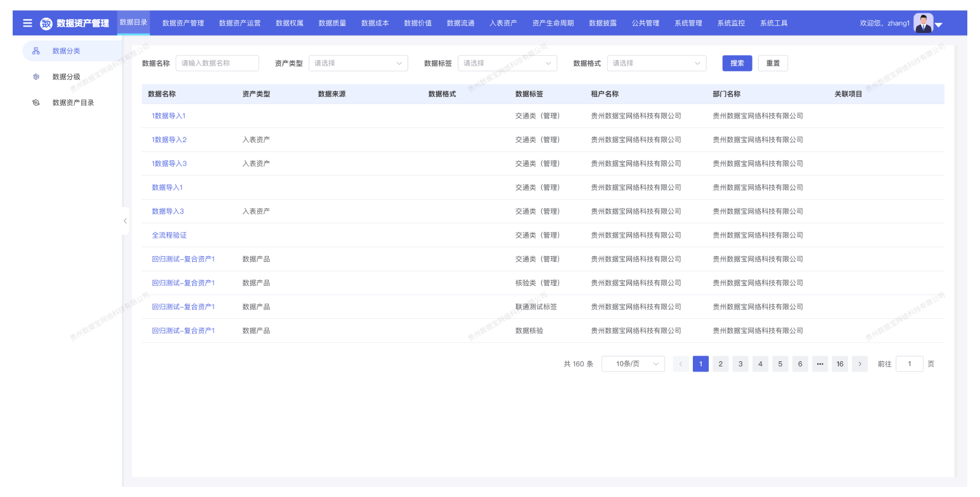Open the 数据资产管理 top menu

pos(183,23)
